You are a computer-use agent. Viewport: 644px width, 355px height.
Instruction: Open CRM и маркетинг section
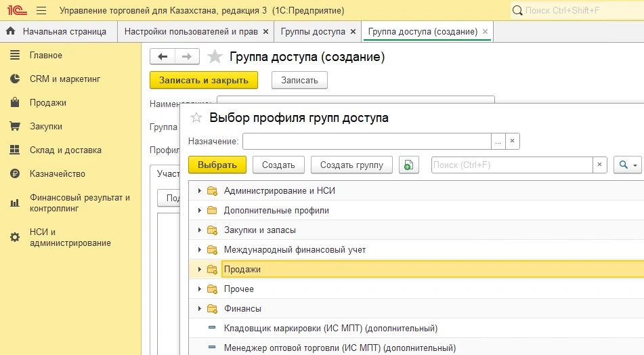point(65,79)
